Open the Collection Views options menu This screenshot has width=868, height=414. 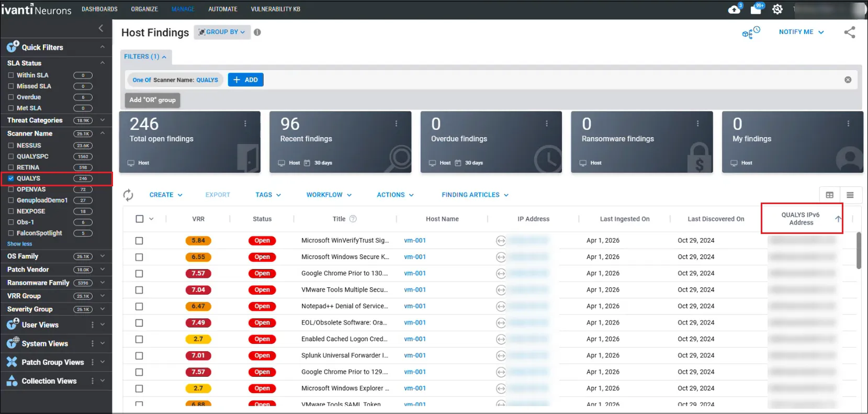click(x=93, y=381)
